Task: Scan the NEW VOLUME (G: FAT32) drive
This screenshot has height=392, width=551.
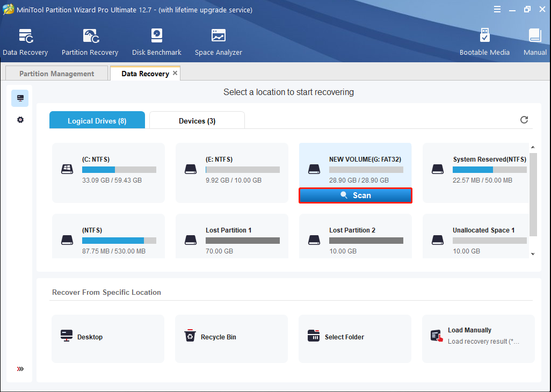Action: coord(356,195)
